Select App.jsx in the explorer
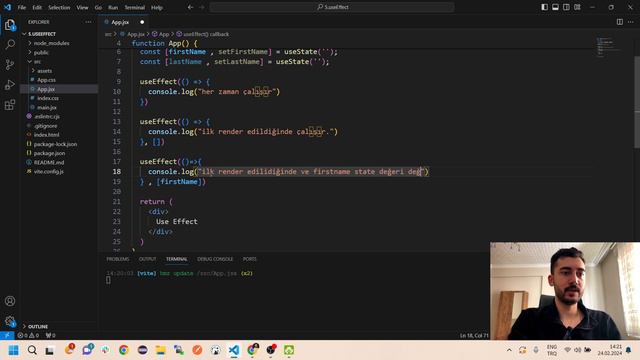640x360 pixels. [59, 89]
